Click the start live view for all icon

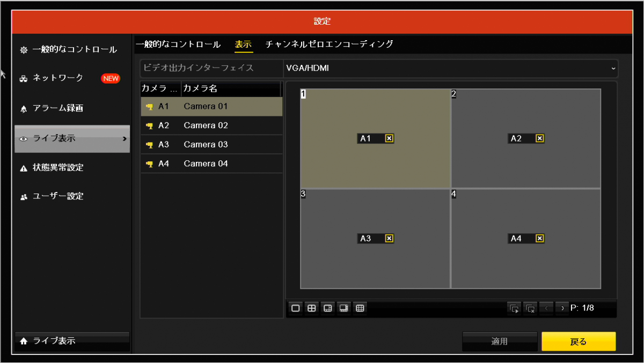tap(514, 308)
